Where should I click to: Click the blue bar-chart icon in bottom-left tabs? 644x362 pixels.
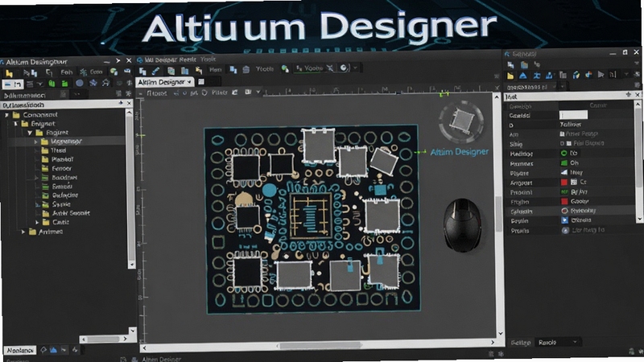point(53,350)
